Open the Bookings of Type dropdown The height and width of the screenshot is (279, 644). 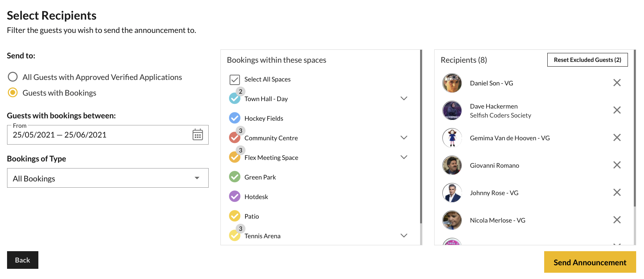pyautogui.click(x=108, y=178)
